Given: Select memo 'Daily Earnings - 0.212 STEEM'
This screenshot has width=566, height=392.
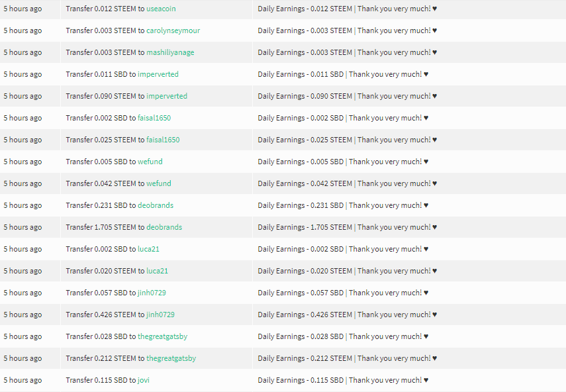Looking at the screenshot, I should [305, 358].
